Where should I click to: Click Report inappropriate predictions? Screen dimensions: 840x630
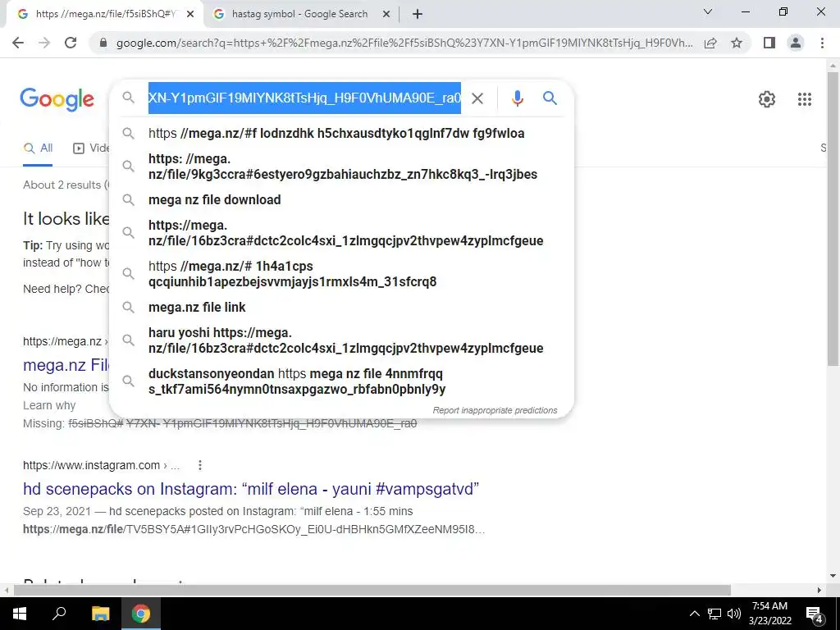coord(495,410)
